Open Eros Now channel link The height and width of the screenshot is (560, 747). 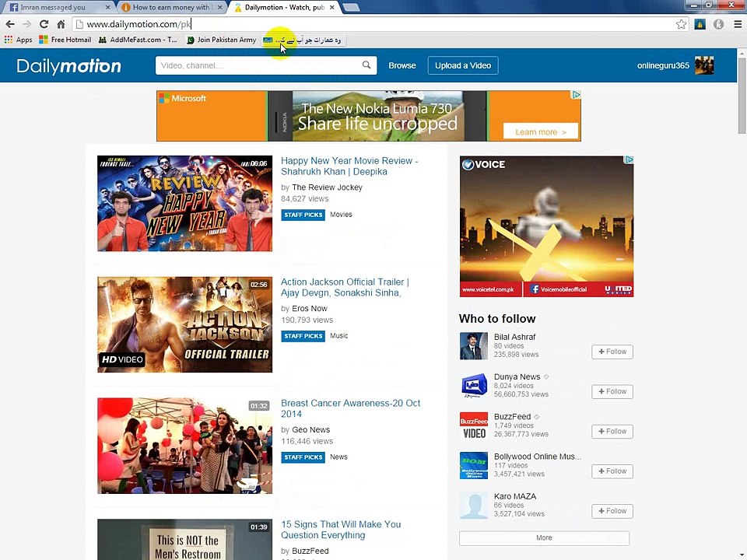309,309
